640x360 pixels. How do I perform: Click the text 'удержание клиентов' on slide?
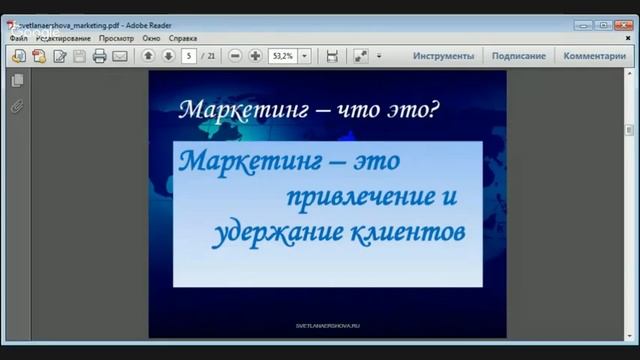pos(338,233)
